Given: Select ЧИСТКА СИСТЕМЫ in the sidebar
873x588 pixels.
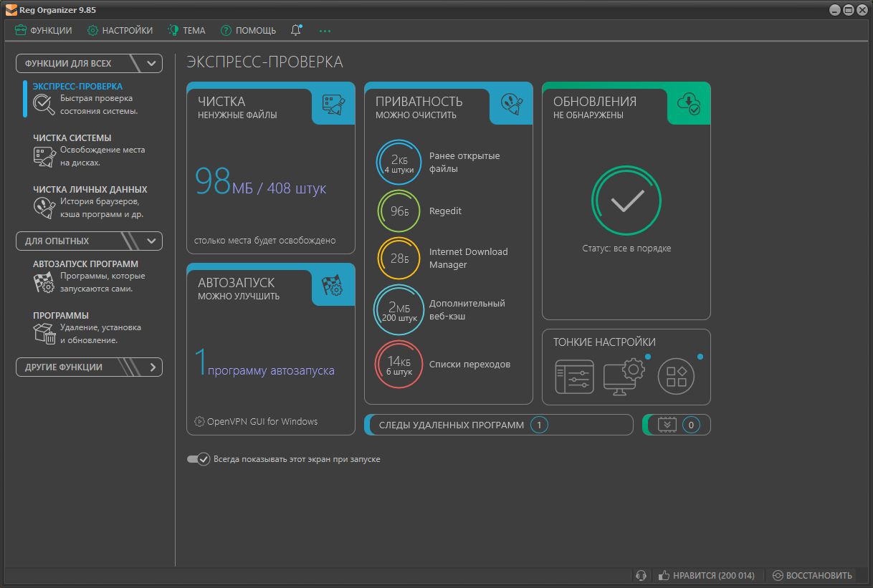Looking at the screenshot, I should pyautogui.click(x=72, y=138).
